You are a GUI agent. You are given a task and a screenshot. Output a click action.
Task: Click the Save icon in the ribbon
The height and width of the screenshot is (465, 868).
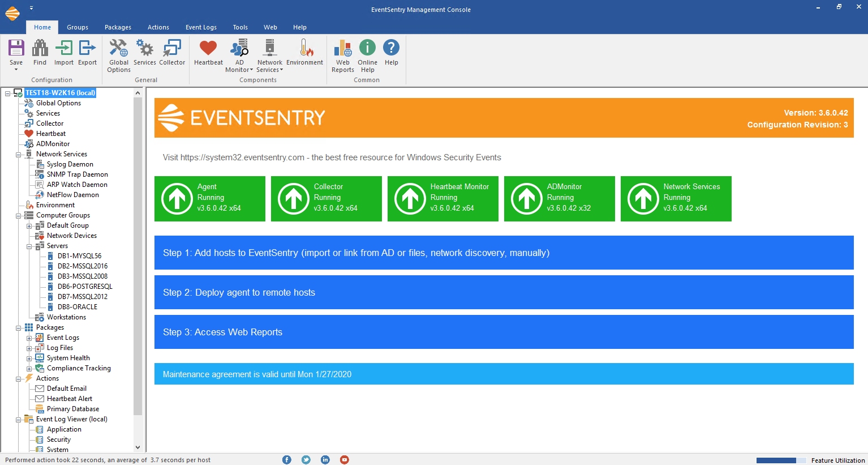pos(16,49)
